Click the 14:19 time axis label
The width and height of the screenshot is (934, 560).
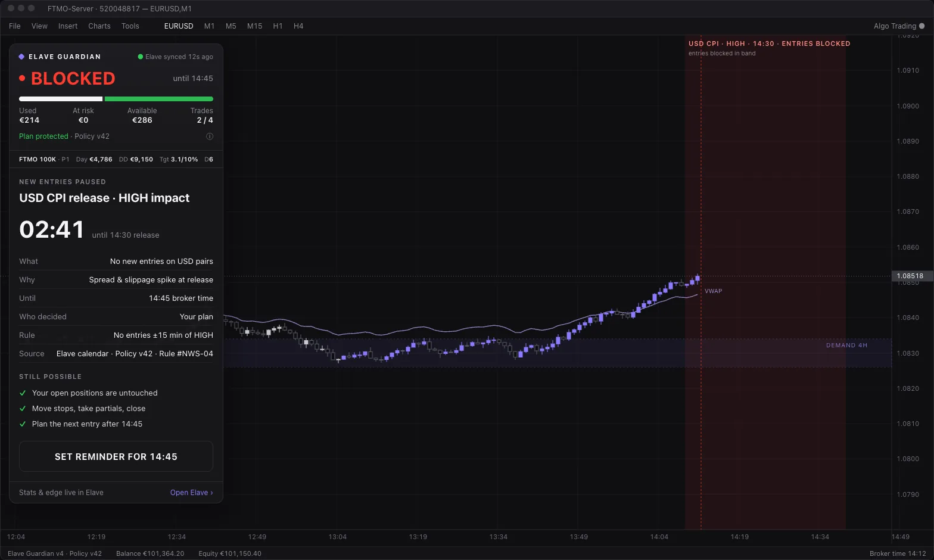pyautogui.click(x=740, y=537)
